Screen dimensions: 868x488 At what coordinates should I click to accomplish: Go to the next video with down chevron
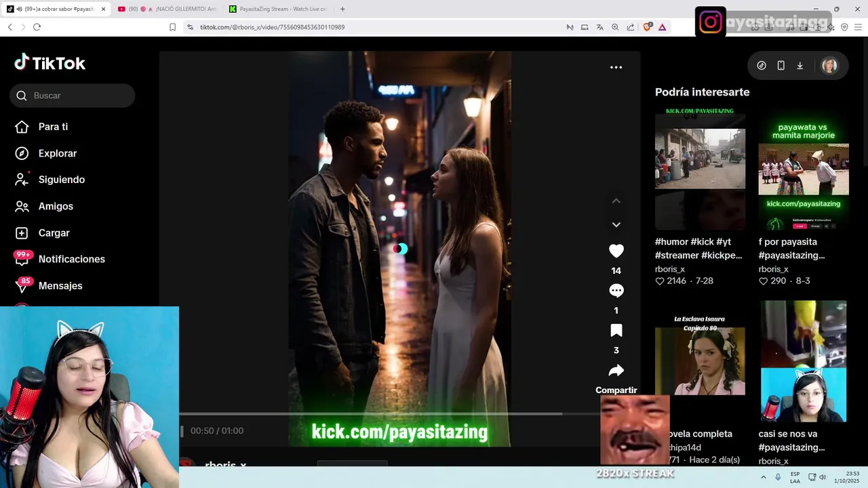616,224
